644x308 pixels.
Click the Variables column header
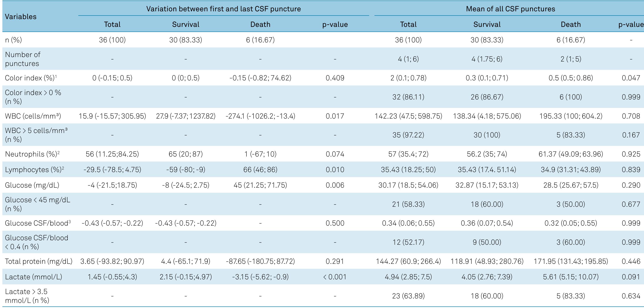point(21,17)
